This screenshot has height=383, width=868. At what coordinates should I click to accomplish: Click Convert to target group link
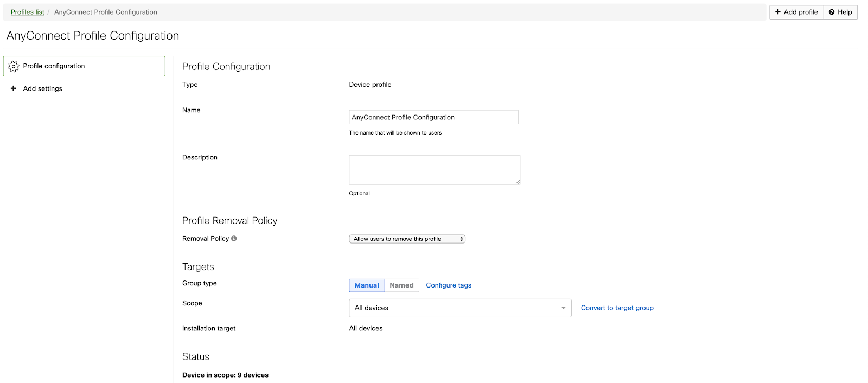tap(617, 308)
